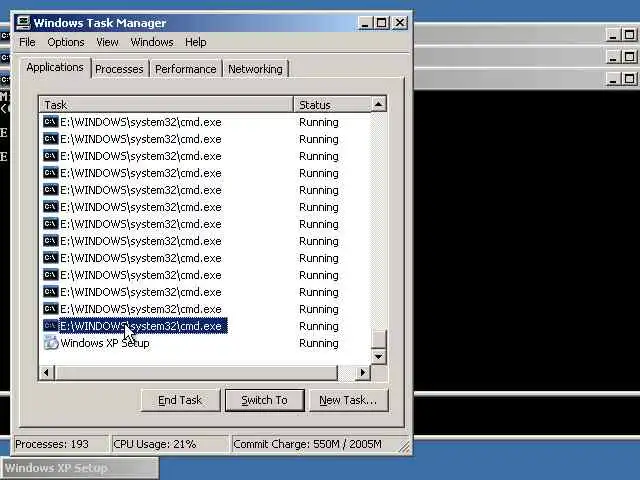The width and height of the screenshot is (640, 480).
Task: Switch to the Networking tab
Action: [255, 69]
